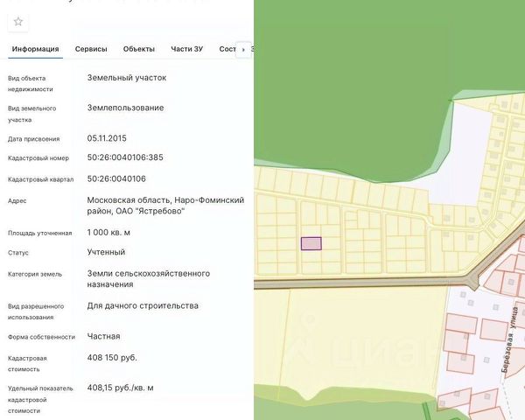Expand tabs with the right arrow chevron
Screen dimensions: 525x420
tap(243, 50)
